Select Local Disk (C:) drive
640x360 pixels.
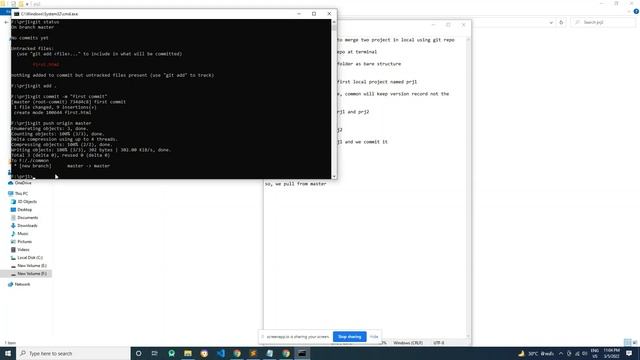[30, 258]
